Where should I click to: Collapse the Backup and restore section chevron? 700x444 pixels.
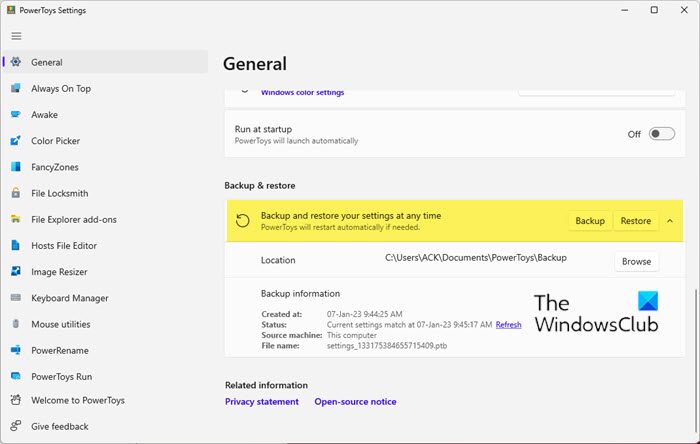point(669,221)
